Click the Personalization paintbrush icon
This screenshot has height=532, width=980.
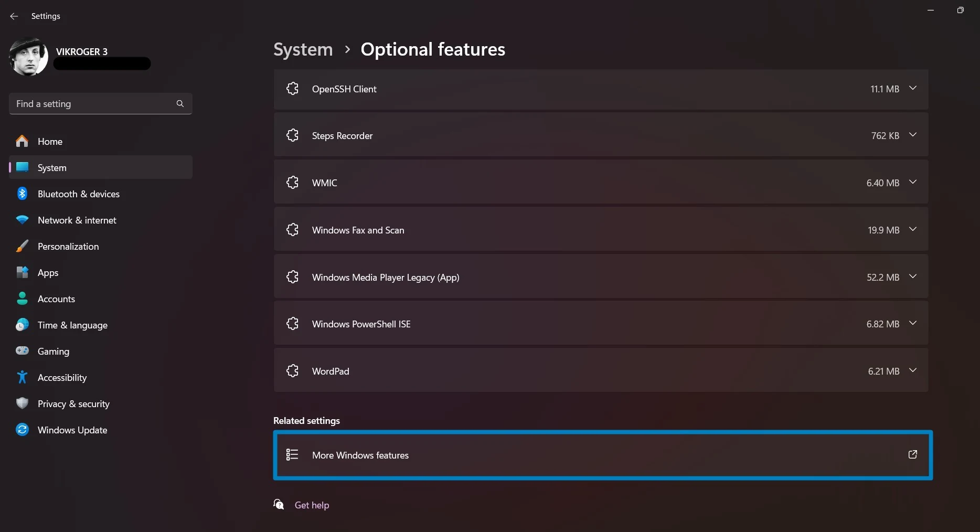point(22,246)
